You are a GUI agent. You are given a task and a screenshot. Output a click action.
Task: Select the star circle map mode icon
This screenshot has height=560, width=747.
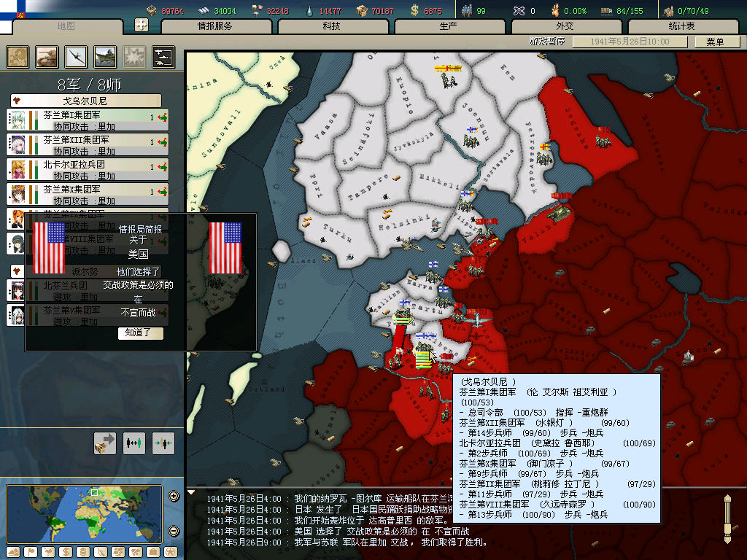click(x=171, y=552)
